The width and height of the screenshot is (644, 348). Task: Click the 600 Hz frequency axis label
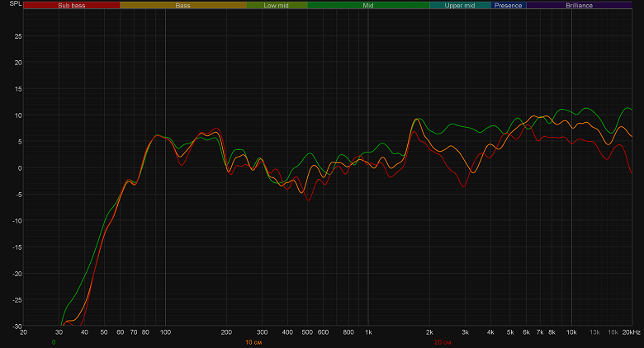point(323,332)
